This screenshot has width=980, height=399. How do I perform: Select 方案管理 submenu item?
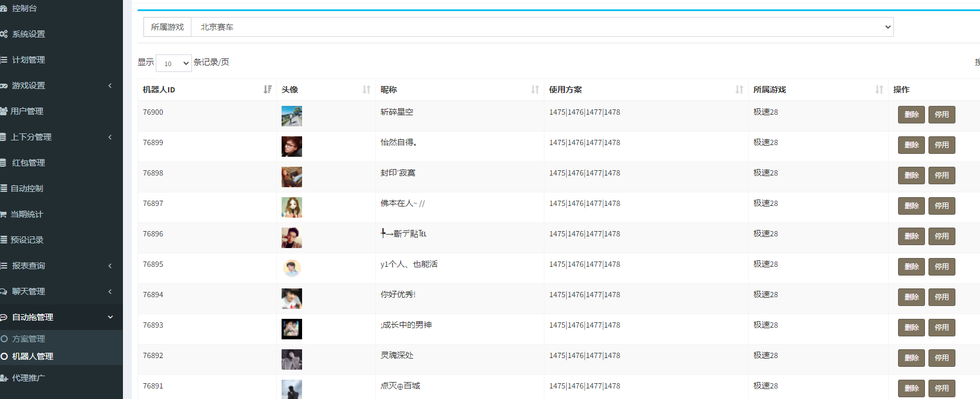(28, 339)
